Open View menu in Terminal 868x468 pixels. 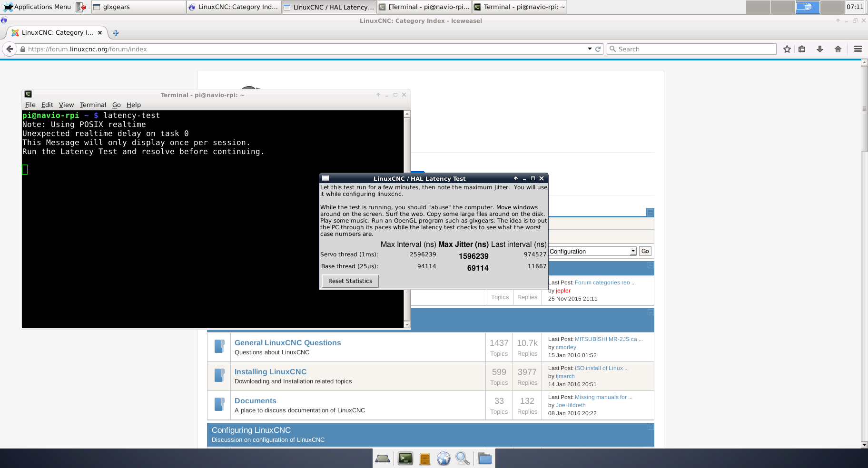66,105
